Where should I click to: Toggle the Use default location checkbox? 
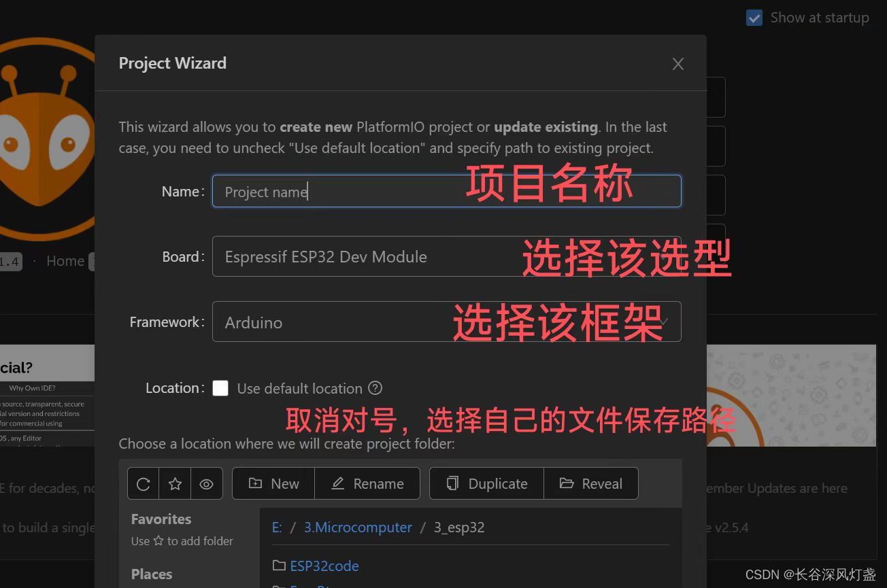(x=220, y=388)
